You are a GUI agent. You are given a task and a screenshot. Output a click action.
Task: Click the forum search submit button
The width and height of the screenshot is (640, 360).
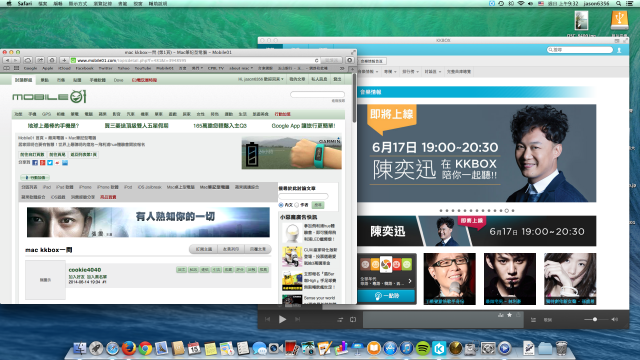318,205
